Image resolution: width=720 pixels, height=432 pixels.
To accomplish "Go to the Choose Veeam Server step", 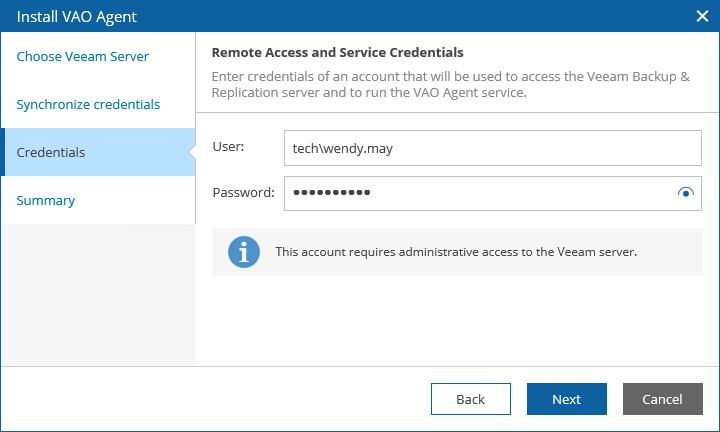I will [83, 56].
